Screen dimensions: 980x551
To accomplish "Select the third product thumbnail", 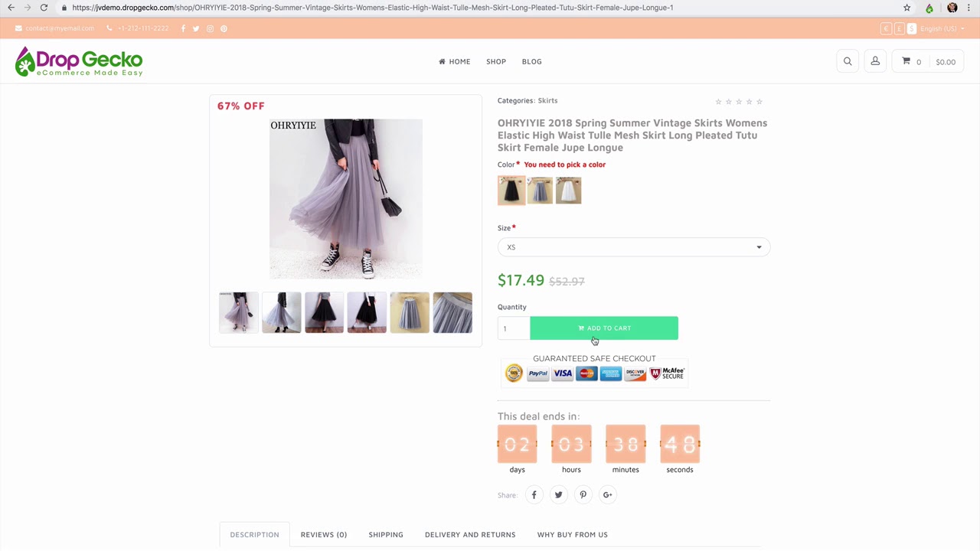I will 325,312.
